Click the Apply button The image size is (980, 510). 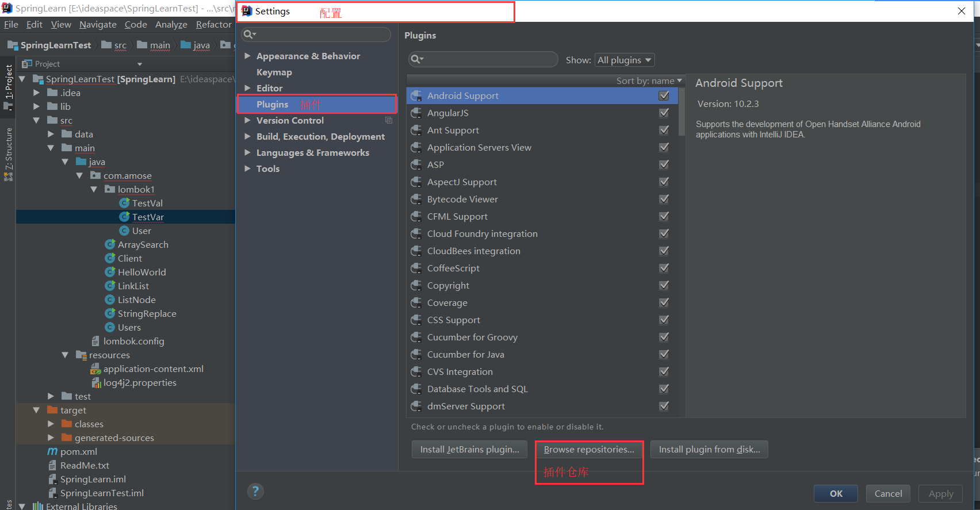click(940, 493)
